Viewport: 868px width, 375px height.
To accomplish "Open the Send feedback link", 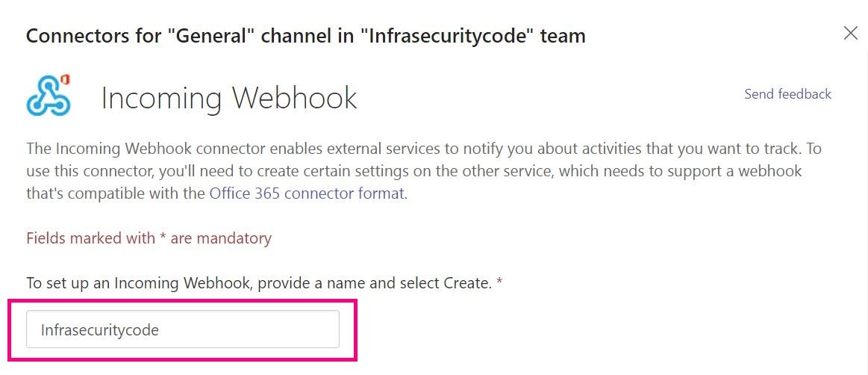I will (x=787, y=94).
